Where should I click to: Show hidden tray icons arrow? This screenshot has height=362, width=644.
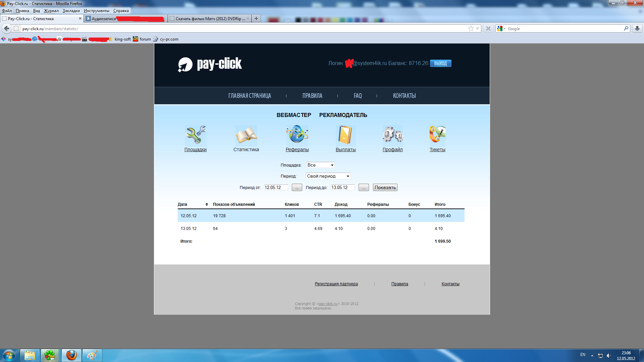pos(592,356)
